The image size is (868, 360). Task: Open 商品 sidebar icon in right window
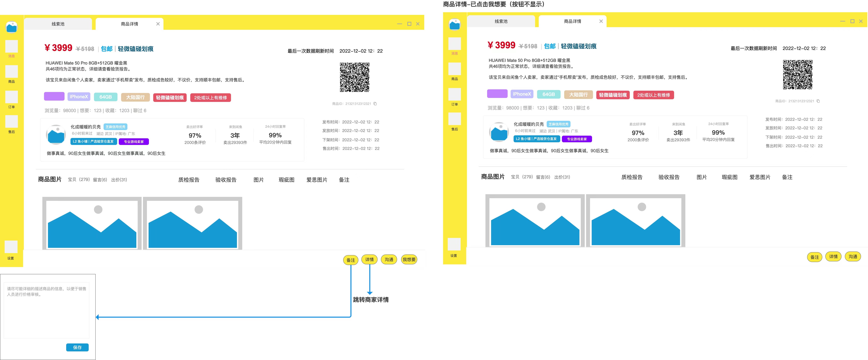point(455,69)
